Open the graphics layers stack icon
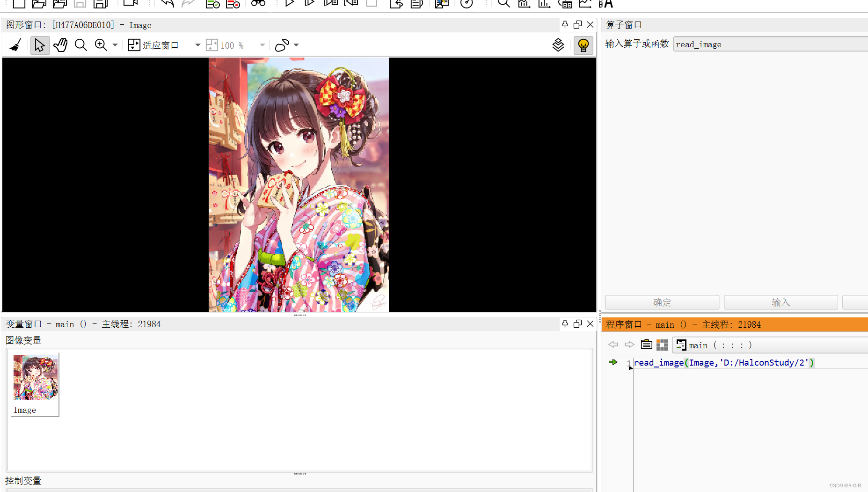Screen dimensions: 868x492 coord(558,45)
